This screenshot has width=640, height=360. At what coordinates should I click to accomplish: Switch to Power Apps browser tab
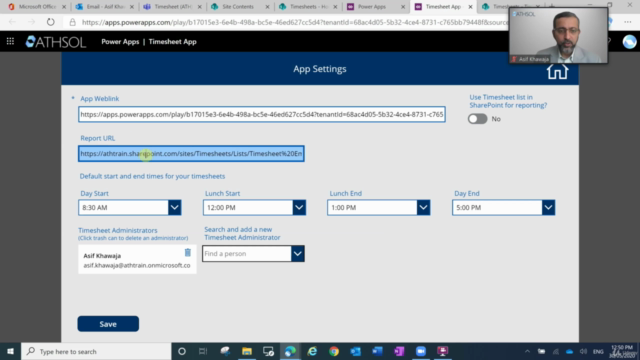click(x=372, y=7)
